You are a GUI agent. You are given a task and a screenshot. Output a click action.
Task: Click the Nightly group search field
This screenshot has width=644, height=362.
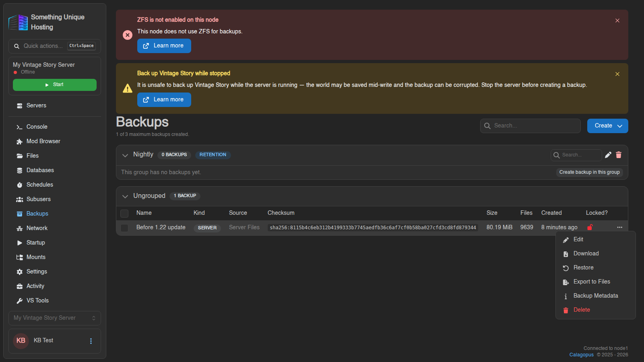click(x=576, y=155)
